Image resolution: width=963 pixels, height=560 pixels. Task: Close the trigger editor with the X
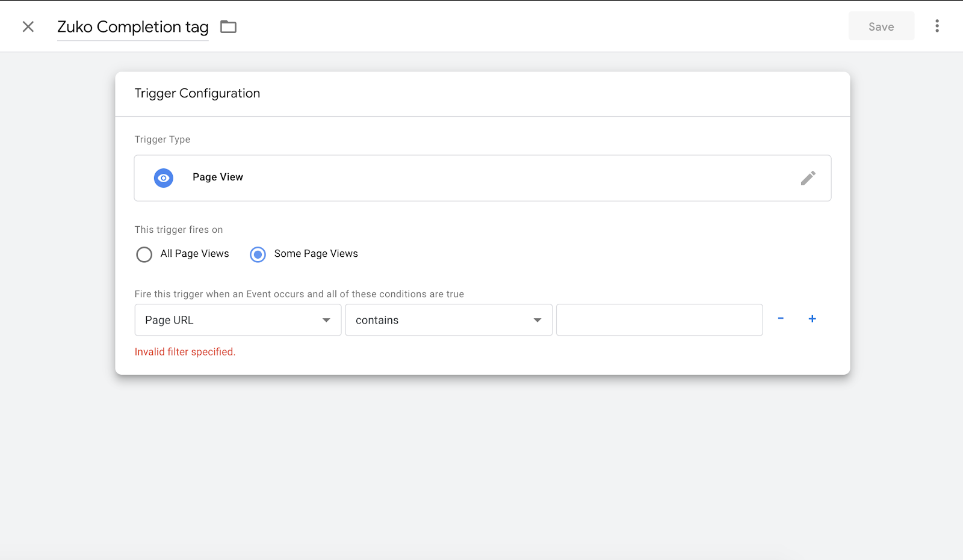tap(28, 26)
